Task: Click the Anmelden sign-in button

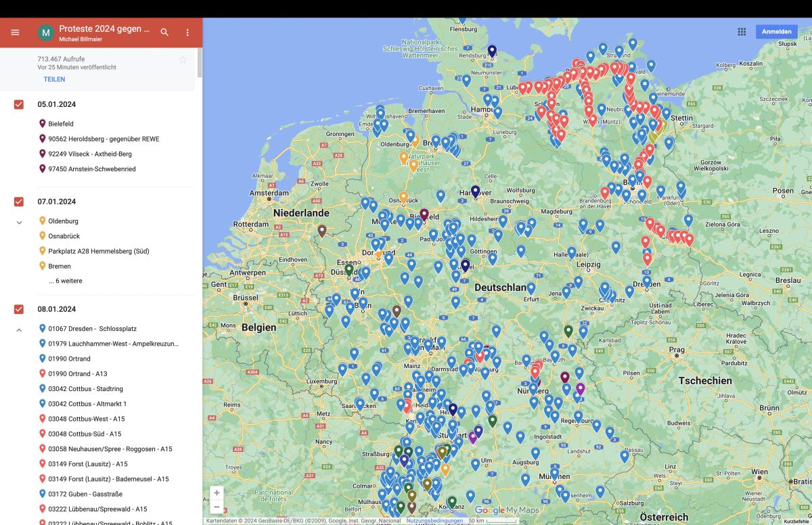Action: coord(777,32)
